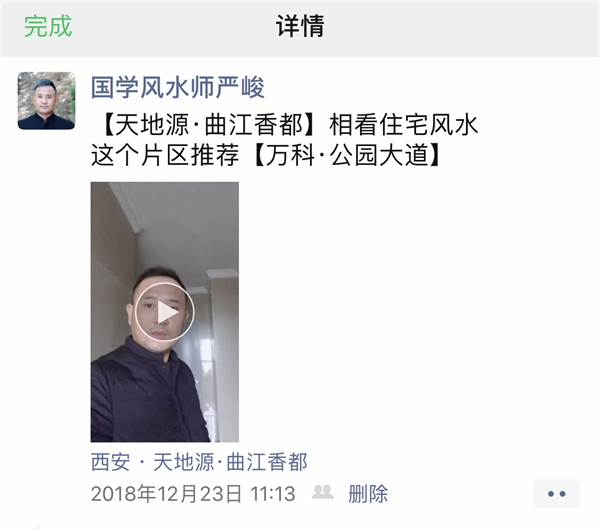
Task: Select the 【天地源·曲江香都】 post text
Action: 205,125
